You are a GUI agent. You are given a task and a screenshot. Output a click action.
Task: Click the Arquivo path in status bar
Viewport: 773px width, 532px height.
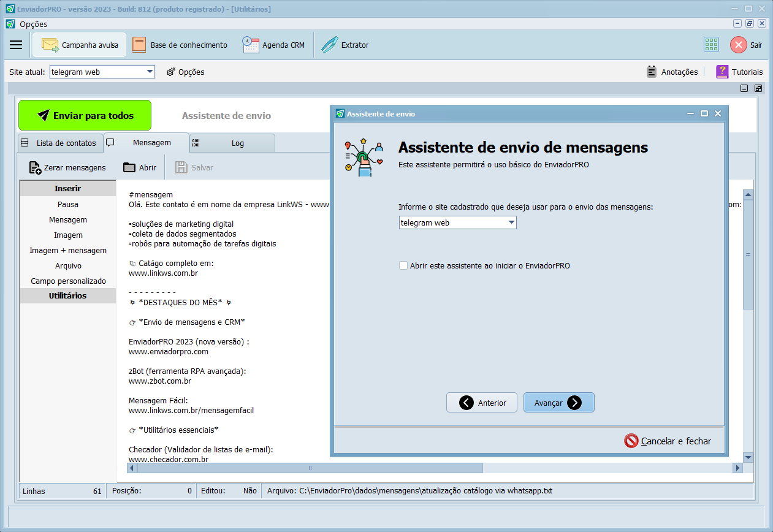click(x=410, y=491)
